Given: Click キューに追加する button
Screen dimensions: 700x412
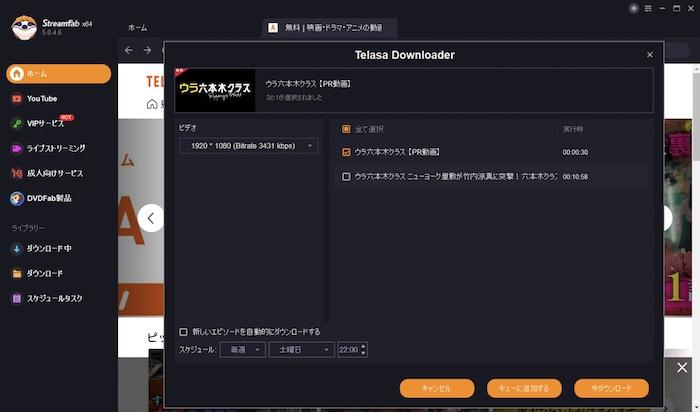Looking at the screenshot, I should tap(524, 388).
